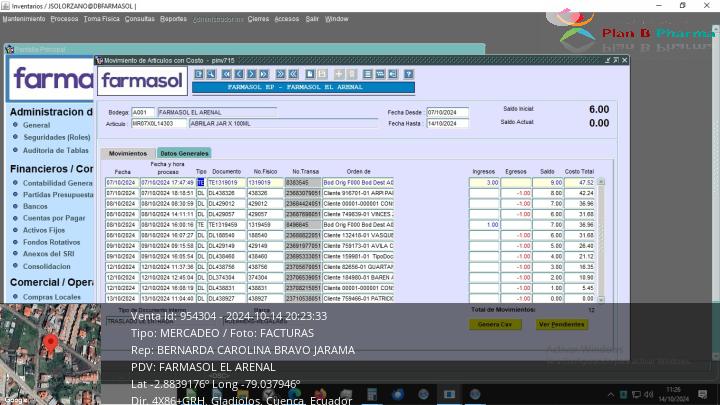Click the previous block chevron icon
This screenshot has height=405, width=720.
293,74
